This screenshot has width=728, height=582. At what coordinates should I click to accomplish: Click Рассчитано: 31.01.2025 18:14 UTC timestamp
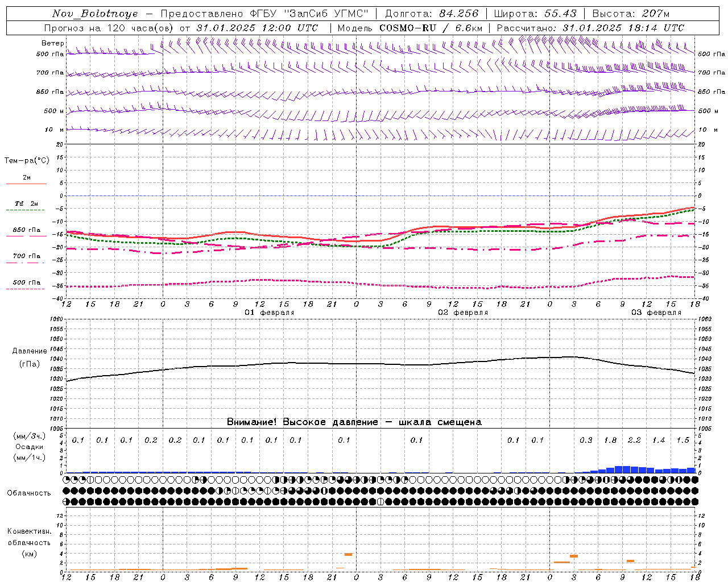pos(590,28)
